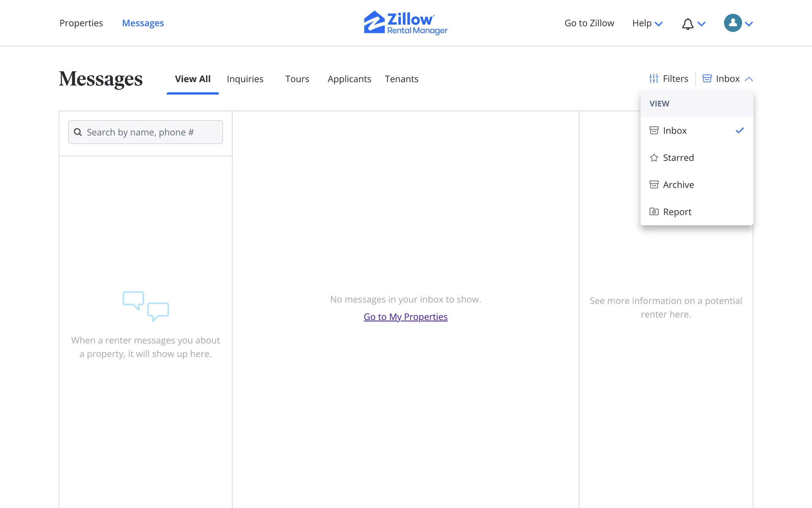This screenshot has width=812, height=508.
Task: Switch to the Inquiries tab
Action: [x=245, y=79]
